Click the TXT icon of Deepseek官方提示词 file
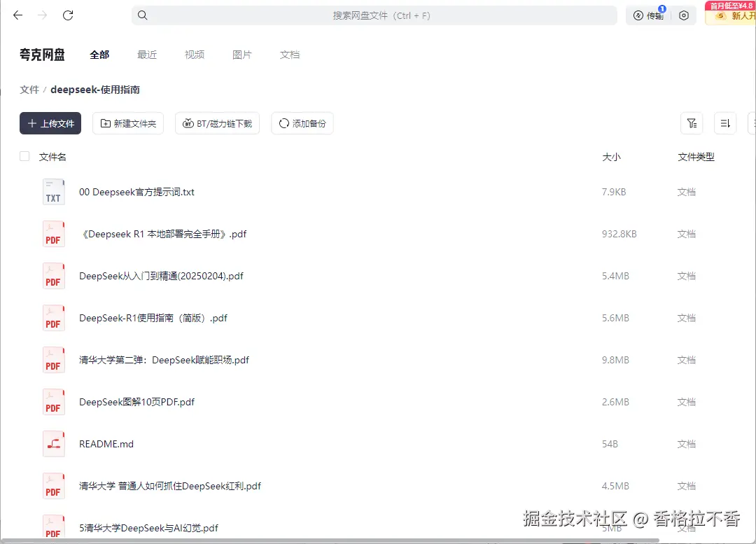The height and width of the screenshot is (544, 756). [54, 191]
